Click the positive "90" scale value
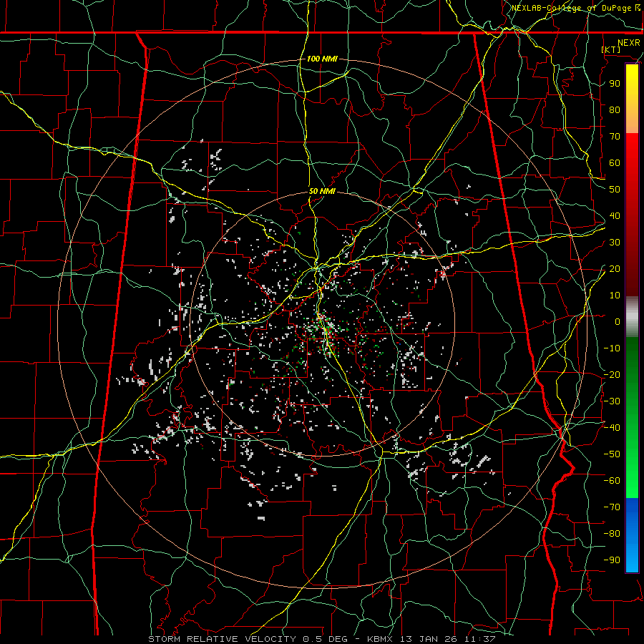Screen dimensions: 644x644 tap(615, 84)
